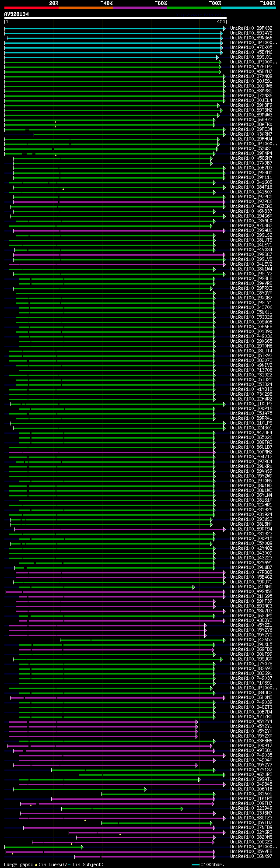Image resolution: width=280 pixels, height=868 pixels.
Task: Click the hit label UniRef100_Q9FHU4
Action: click(251, 139)
